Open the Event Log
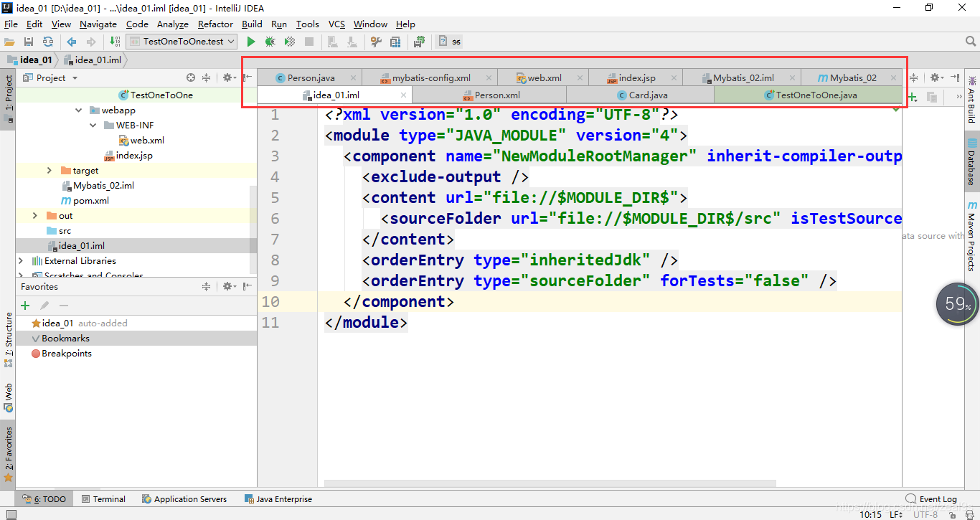980x520 pixels. coord(931,499)
